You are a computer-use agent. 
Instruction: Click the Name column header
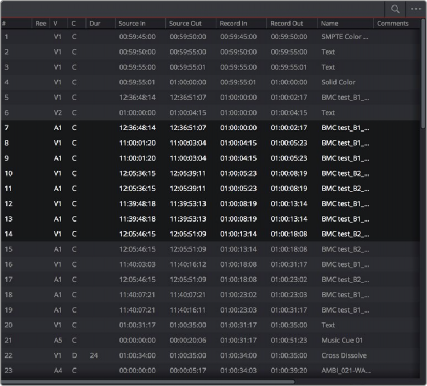tap(329, 24)
